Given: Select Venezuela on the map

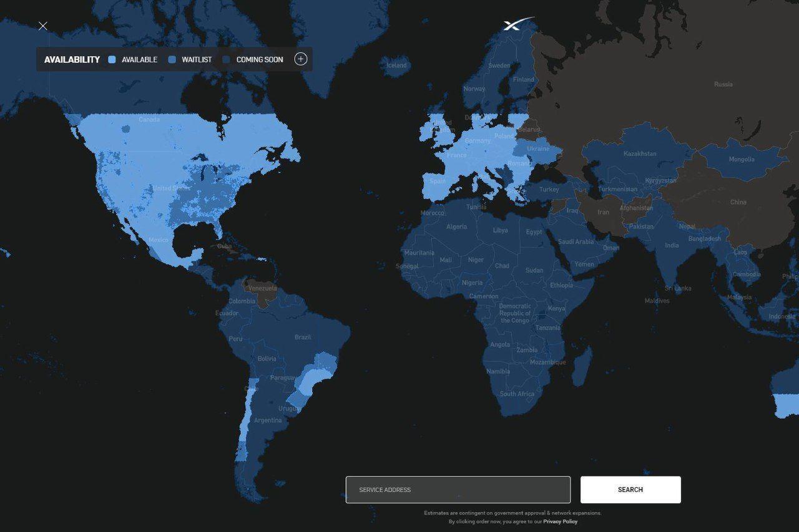Looking at the screenshot, I should point(262,289).
